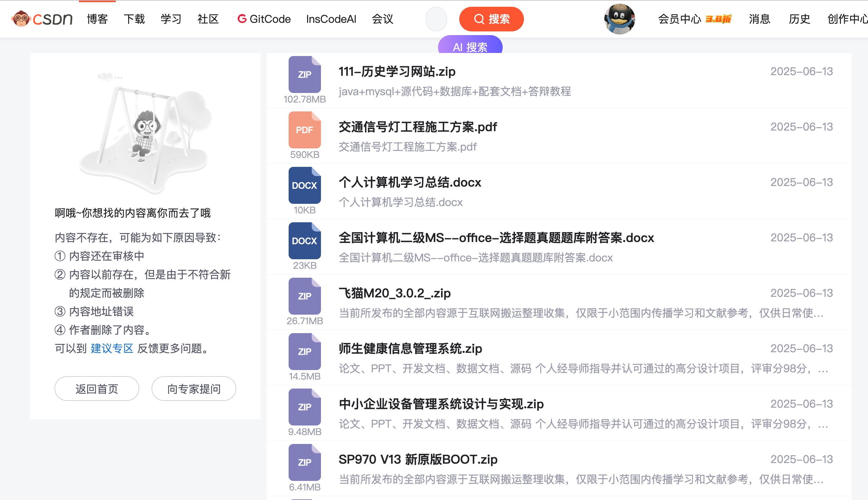
Task: Go to GitCode from the top bar
Action: click(x=264, y=19)
